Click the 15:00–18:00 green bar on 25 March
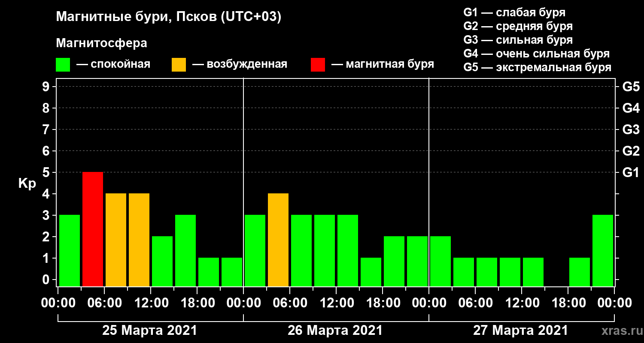The width and height of the screenshot is (644, 343). [x=185, y=250]
